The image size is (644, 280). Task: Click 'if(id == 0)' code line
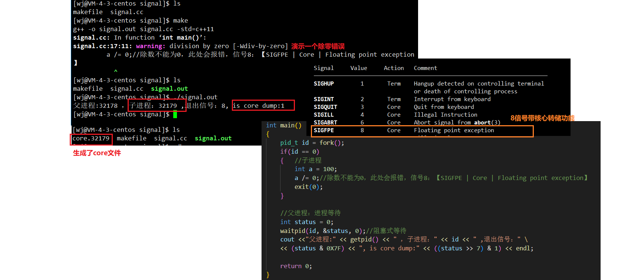point(300,152)
